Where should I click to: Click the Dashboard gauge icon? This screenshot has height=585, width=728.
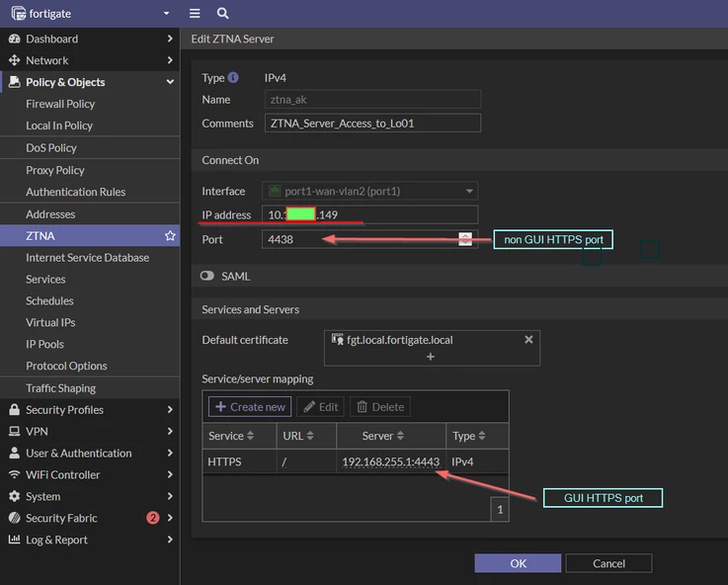tap(15, 39)
